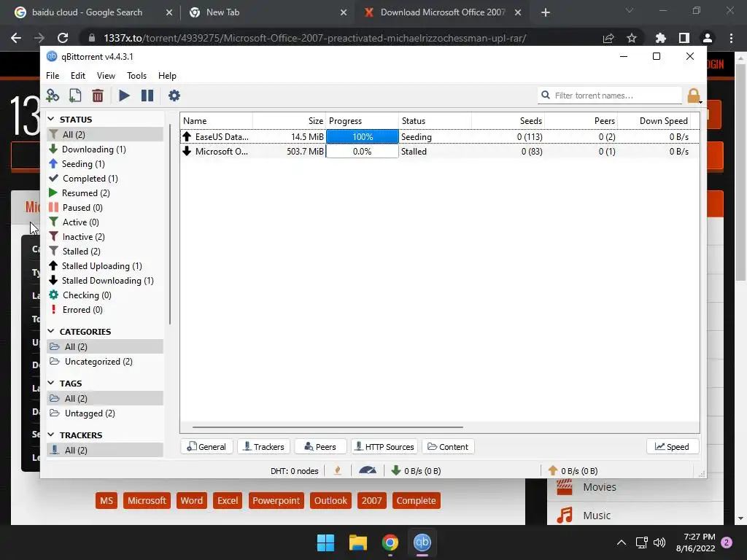Select the Microsoft O... torrent row name
747x560 pixels.
coord(222,152)
